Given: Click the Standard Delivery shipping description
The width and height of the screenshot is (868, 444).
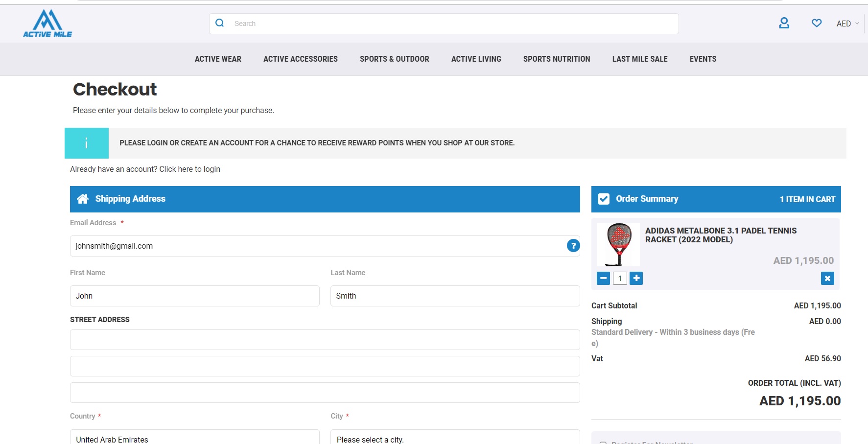Looking at the screenshot, I should (x=673, y=338).
